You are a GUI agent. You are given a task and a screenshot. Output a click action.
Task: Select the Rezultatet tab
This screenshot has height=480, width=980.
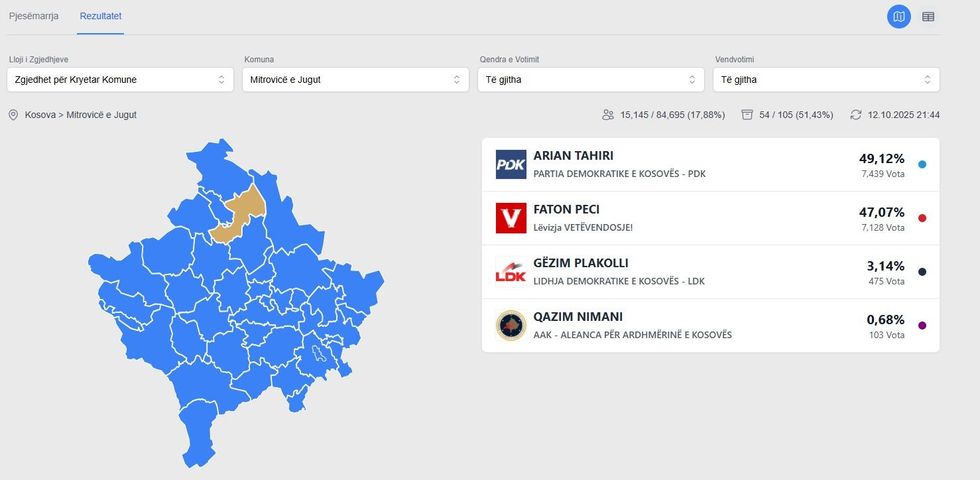101,16
